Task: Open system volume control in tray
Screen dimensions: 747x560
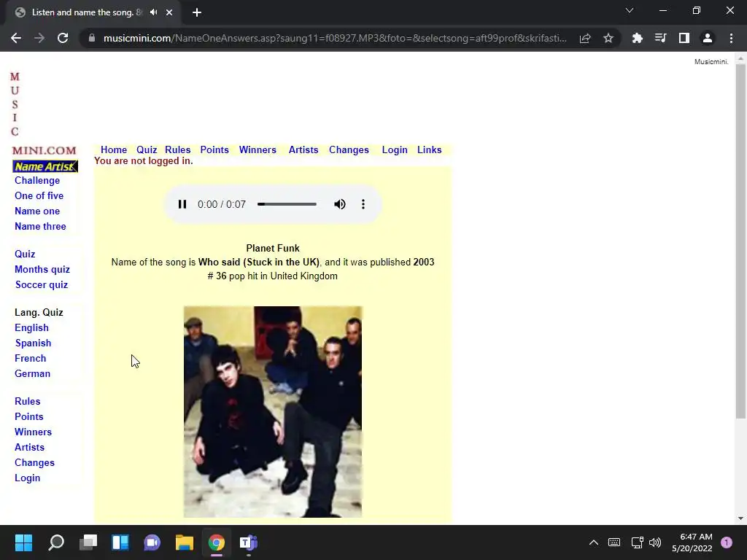Action: point(655,542)
